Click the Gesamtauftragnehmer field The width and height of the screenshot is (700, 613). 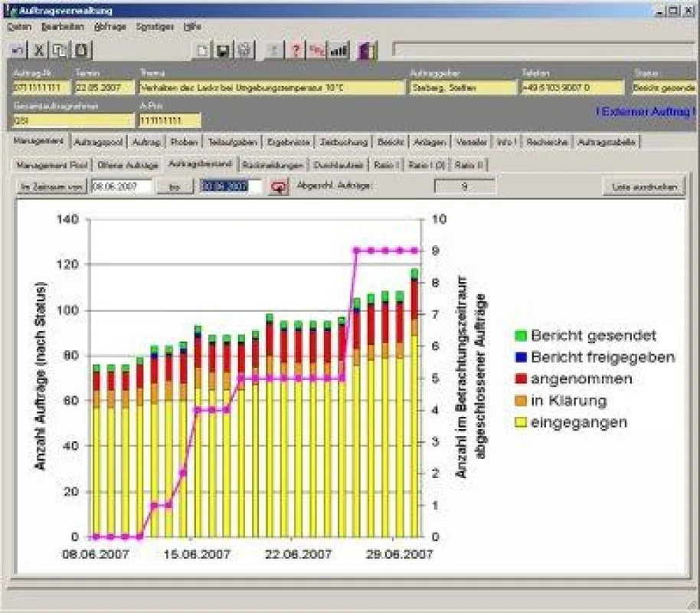(74, 120)
